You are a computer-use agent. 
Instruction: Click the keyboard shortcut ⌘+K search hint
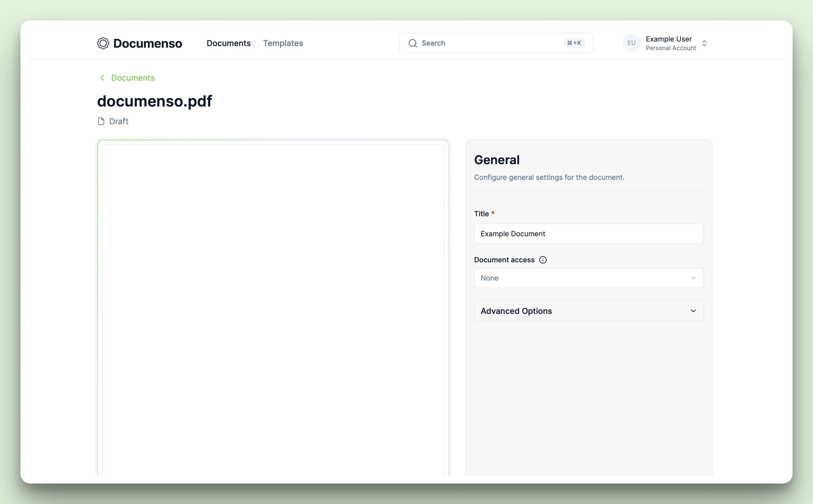pyautogui.click(x=574, y=42)
